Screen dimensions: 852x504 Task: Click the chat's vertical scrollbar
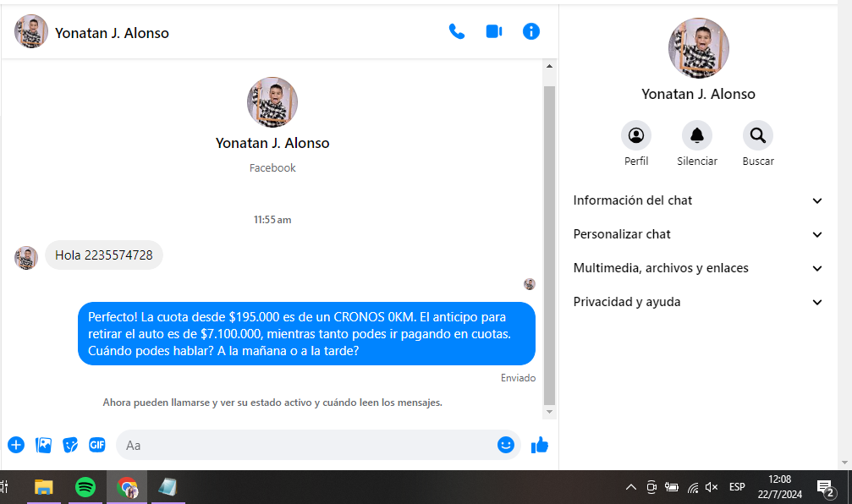point(549,245)
